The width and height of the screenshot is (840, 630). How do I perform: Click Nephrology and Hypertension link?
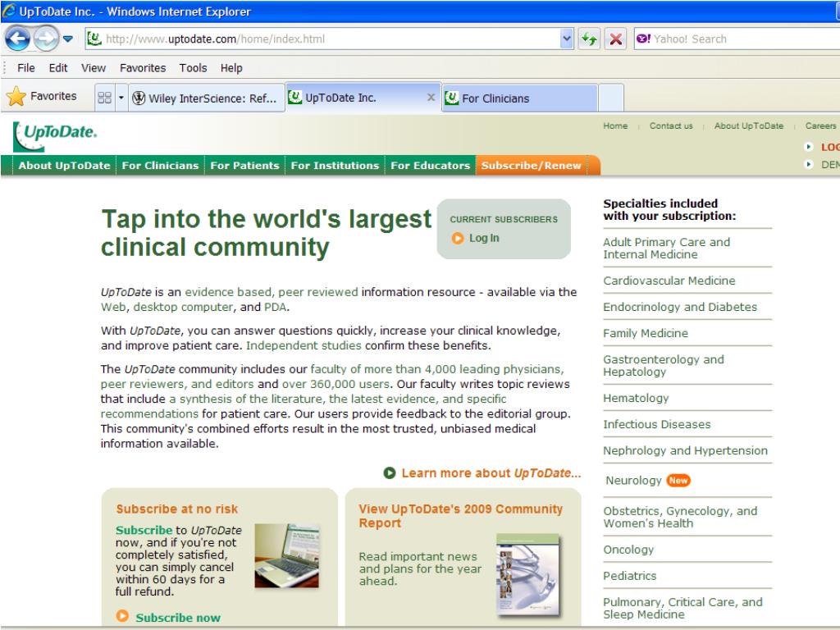tap(685, 450)
